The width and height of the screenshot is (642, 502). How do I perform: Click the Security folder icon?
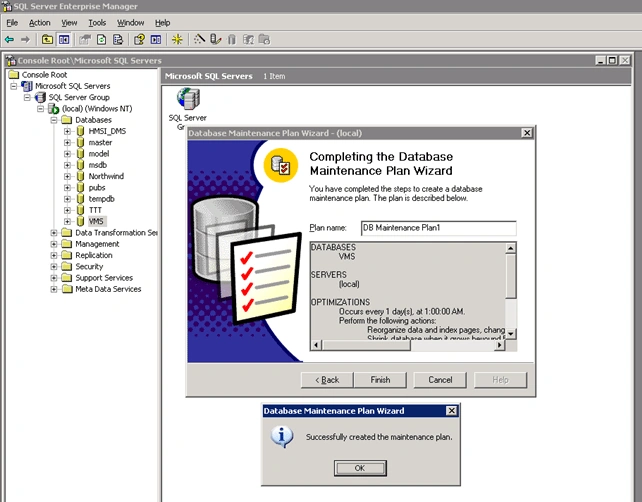[x=67, y=267]
